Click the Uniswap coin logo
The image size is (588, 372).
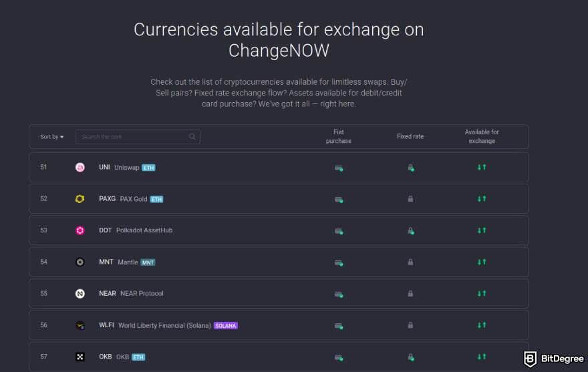pos(80,167)
